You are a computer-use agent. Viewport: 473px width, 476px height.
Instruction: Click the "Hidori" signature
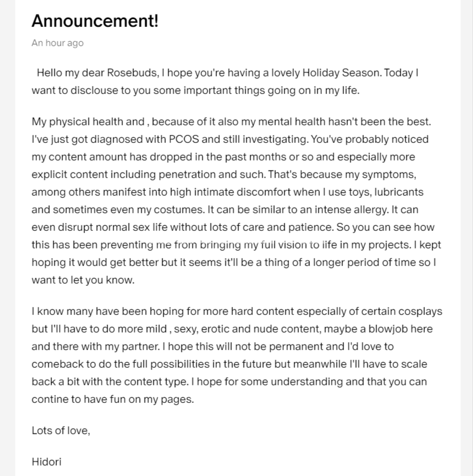46,461
